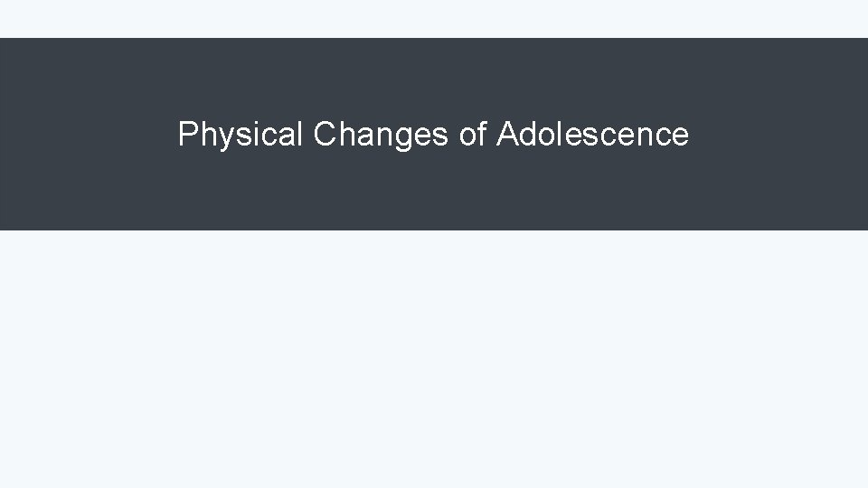Image resolution: width=868 pixels, height=488 pixels.
Task: Click the dark banner right of the title
Action: point(778,135)
